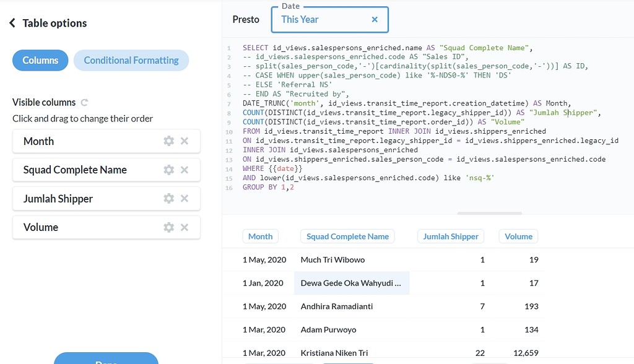Click the Presto database label

tap(246, 19)
